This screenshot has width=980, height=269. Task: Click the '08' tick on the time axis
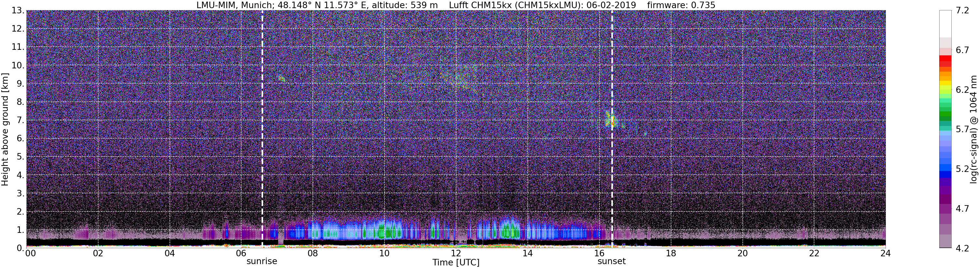(313, 253)
